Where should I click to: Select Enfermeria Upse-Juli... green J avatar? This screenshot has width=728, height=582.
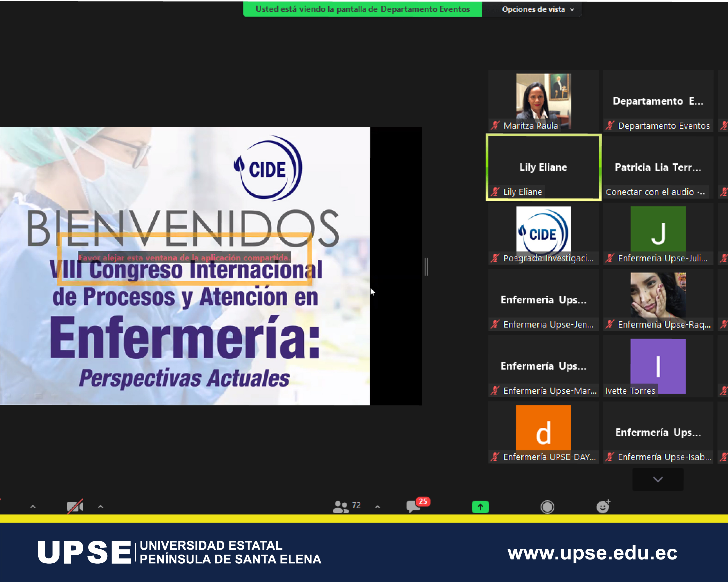pyautogui.click(x=658, y=233)
